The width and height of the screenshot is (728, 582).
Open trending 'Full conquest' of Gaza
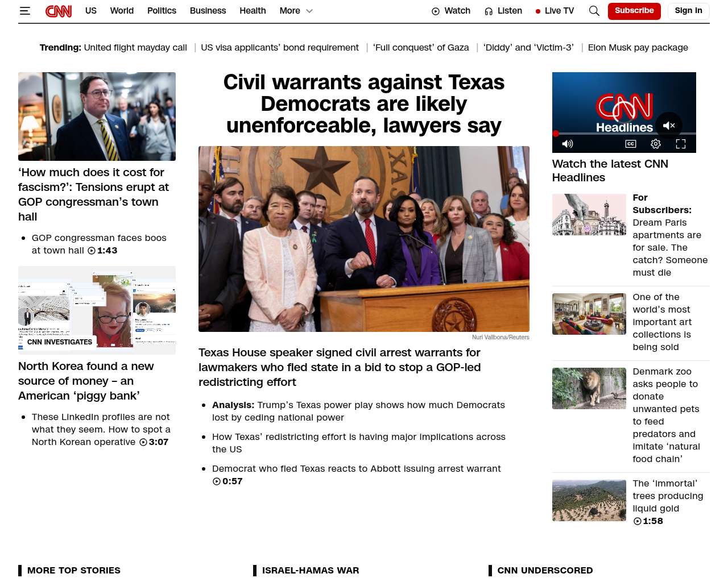421,48
